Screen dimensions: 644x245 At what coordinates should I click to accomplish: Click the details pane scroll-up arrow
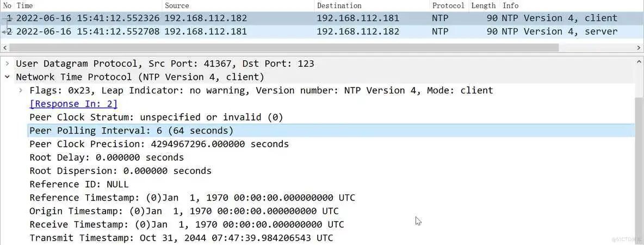point(639,62)
